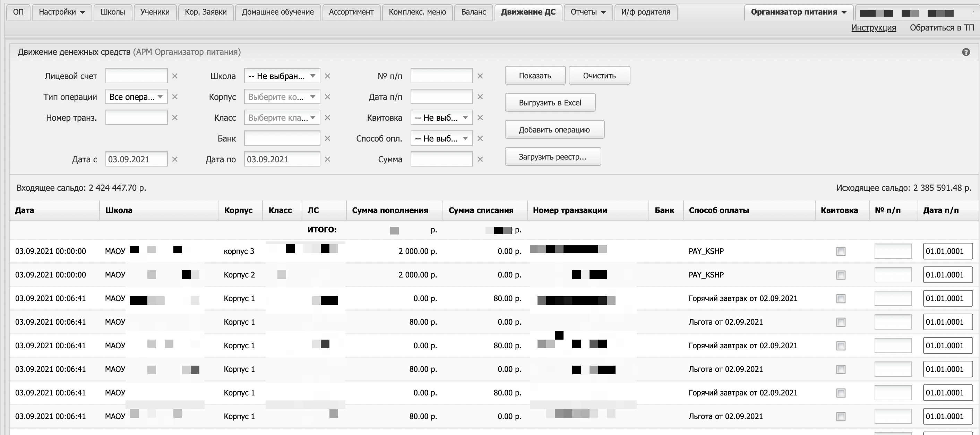Viewport: 980px width, 435px height.
Task: Open the Тип операции dropdown
Action: (x=136, y=97)
